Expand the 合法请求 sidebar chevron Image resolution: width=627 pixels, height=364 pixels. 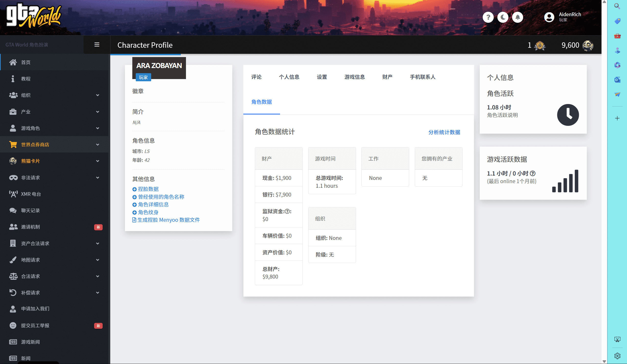coord(98,276)
